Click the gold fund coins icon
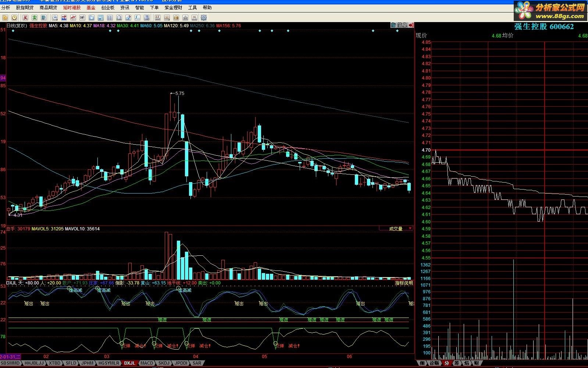Screen dimensions: 588x368 176,18
